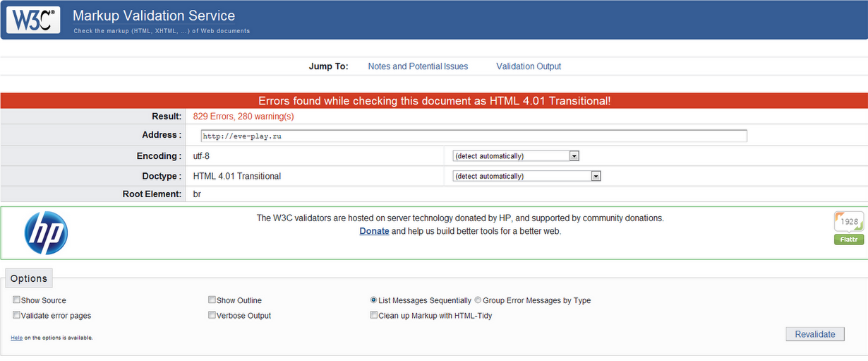Enable the Show Source checkbox
The height and width of the screenshot is (361, 868).
point(17,300)
